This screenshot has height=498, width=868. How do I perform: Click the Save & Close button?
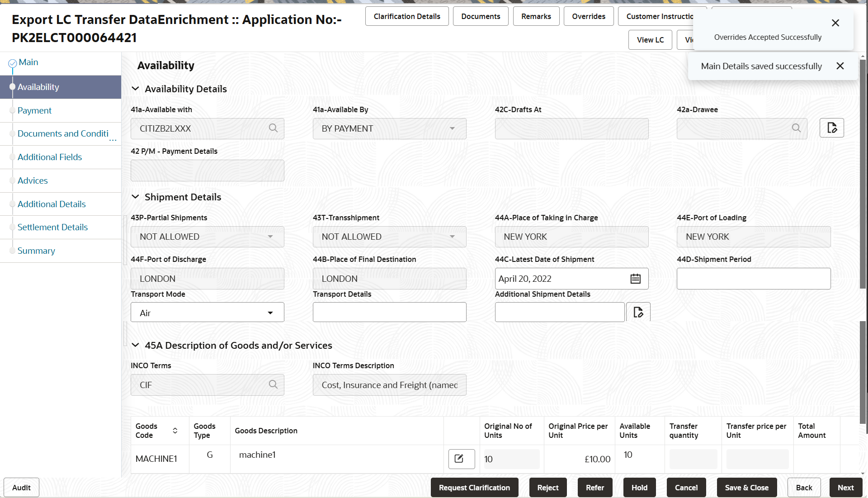point(746,488)
